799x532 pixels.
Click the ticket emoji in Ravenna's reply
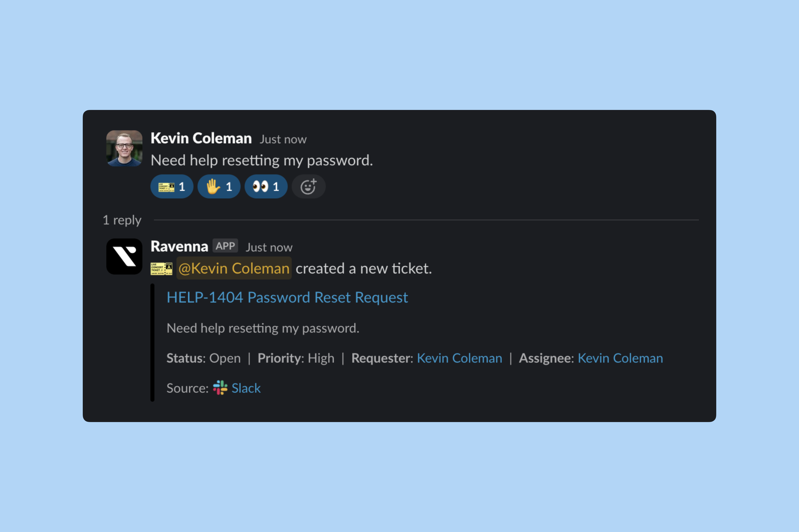(x=162, y=269)
